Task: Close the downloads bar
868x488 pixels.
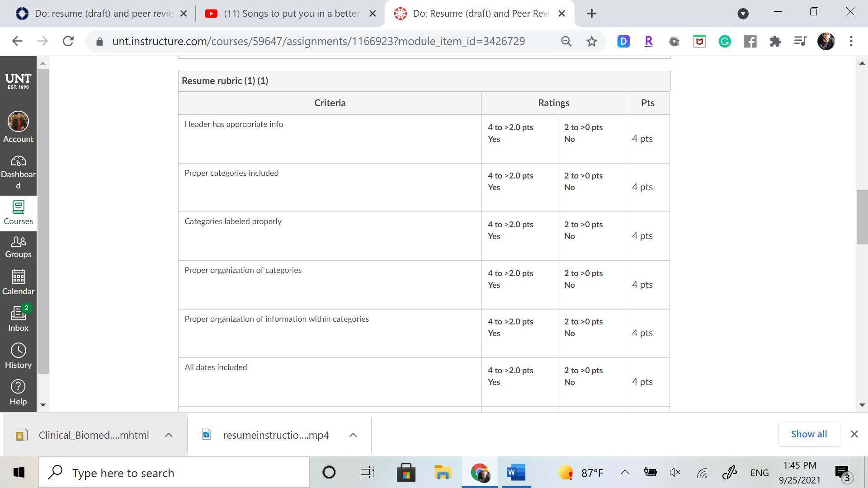Action: pyautogui.click(x=854, y=434)
